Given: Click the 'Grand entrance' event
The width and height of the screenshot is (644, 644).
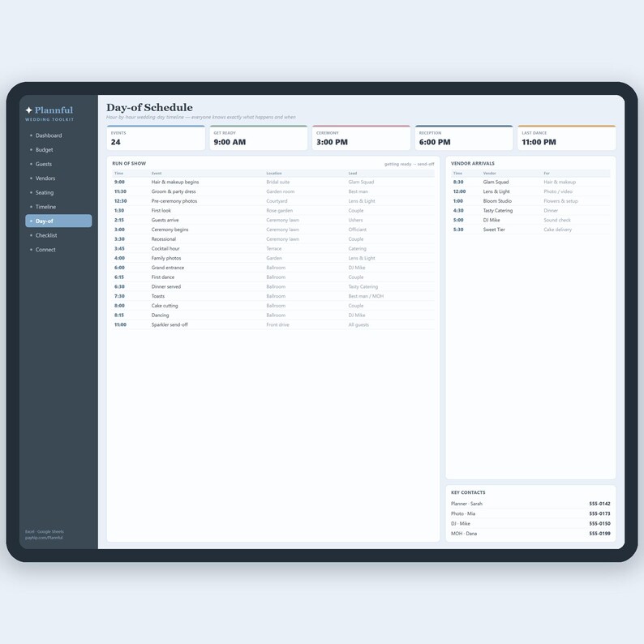Looking at the screenshot, I should coord(273,268).
